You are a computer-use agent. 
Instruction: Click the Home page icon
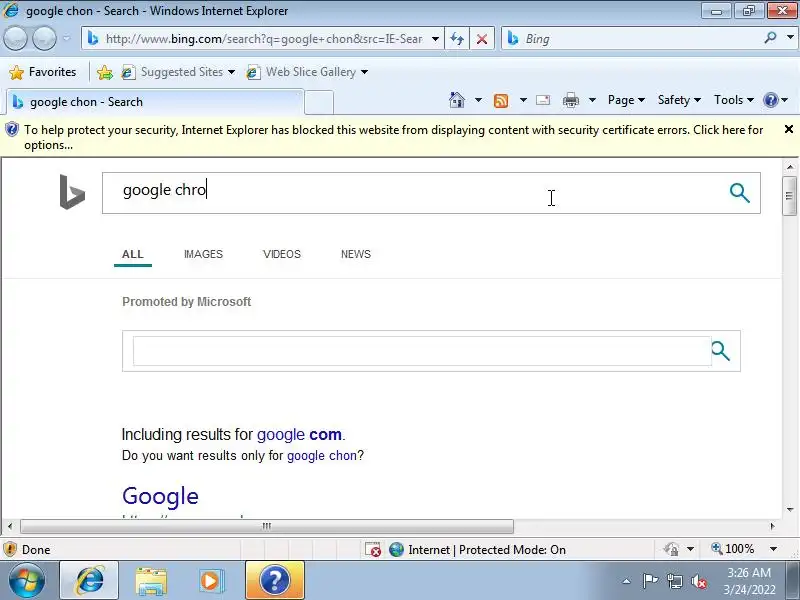pos(457,100)
